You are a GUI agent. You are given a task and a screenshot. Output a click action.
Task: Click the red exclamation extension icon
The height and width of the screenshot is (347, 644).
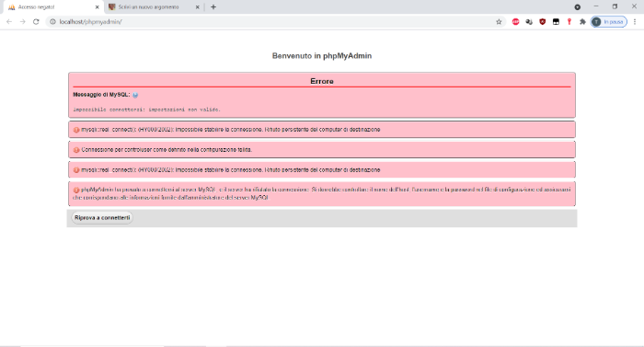pos(569,22)
